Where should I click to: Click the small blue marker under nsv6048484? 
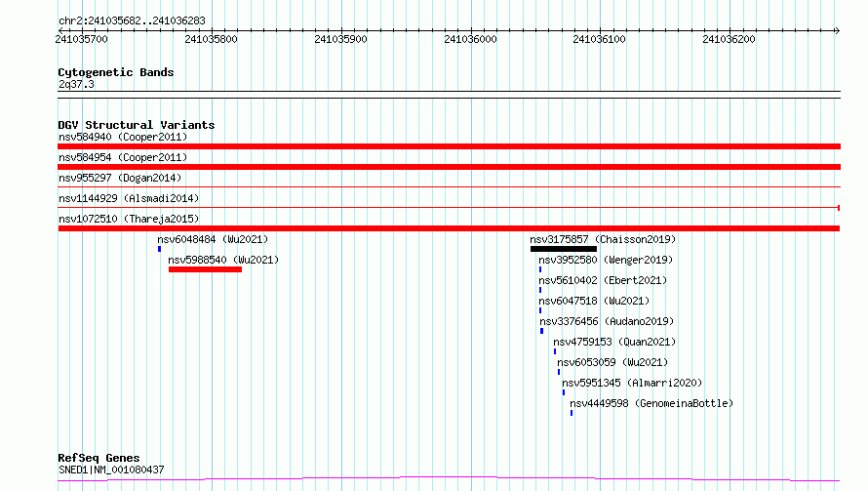[159, 249]
